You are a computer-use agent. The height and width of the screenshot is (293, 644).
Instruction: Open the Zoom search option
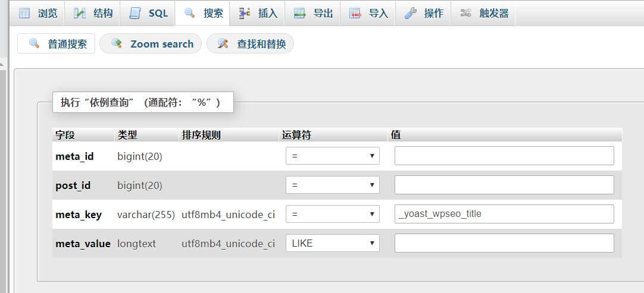(151, 43)
